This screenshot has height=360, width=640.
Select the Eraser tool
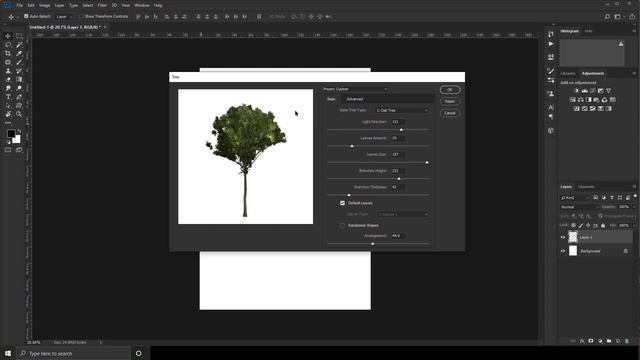pyautogui.click(x=8, y=80)
